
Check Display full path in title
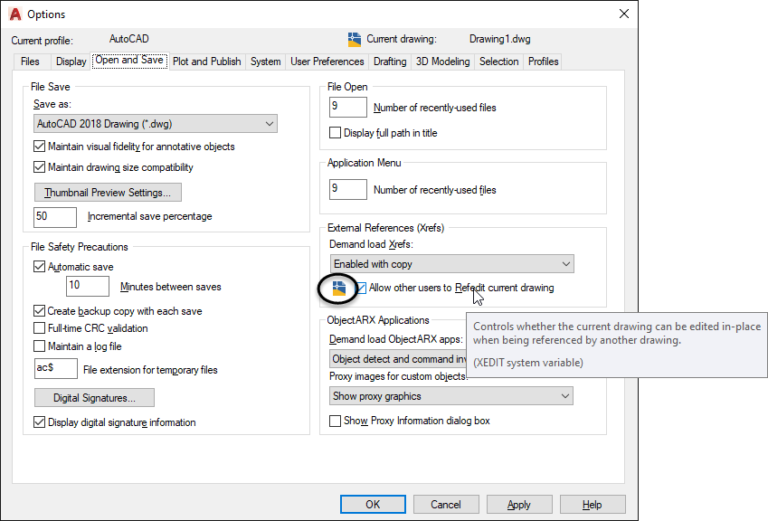(336, 133)
